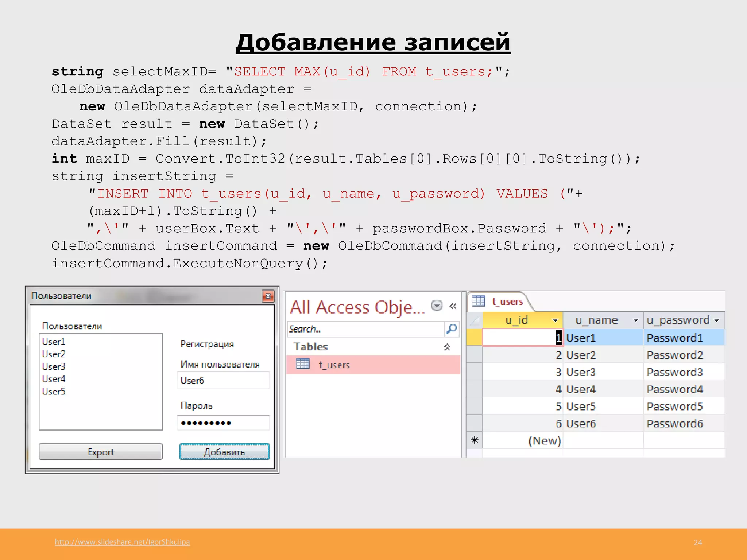Click the (New) cell in datasheet
Viewport: 747px width, 560px height.
click(x=523, y=440)
